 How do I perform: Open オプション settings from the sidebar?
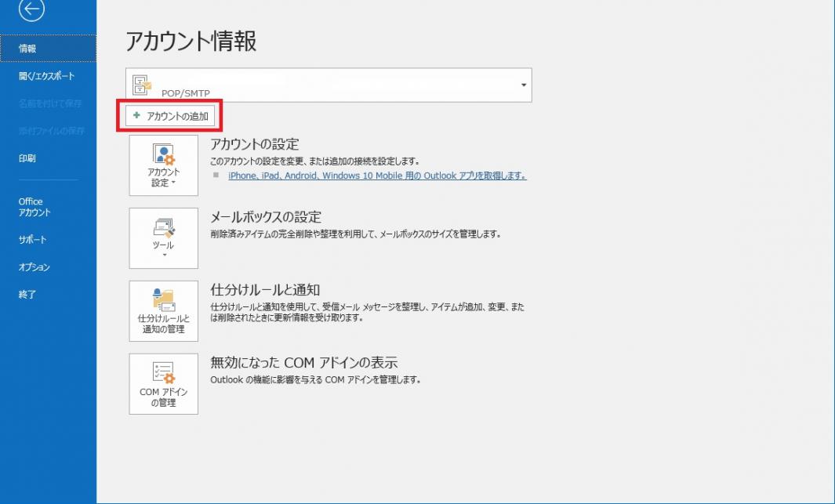34,267
